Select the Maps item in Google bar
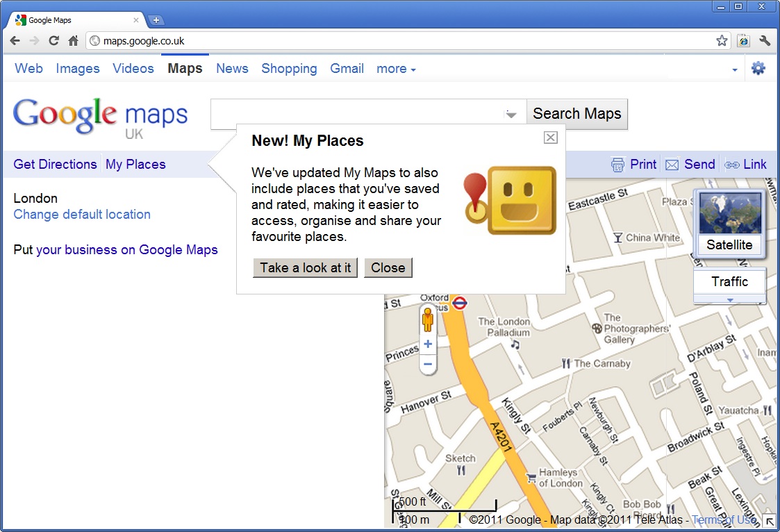Viewport: 780px width, 532px height. (x=185, y=69)
